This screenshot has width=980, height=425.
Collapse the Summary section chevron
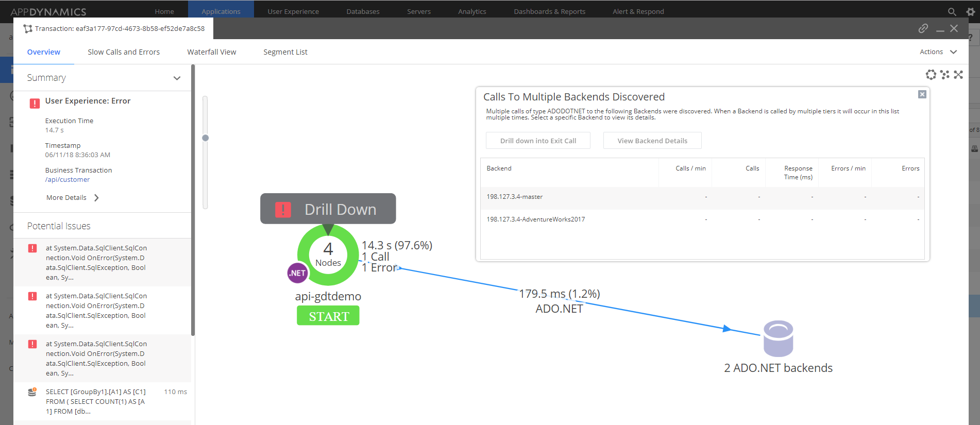tap(177, 78)
